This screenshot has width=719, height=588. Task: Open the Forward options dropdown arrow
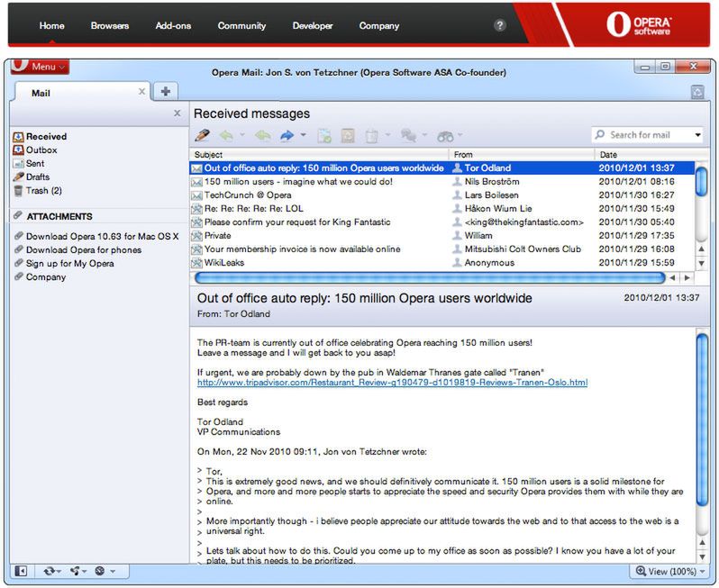click(x=303, y=135)
